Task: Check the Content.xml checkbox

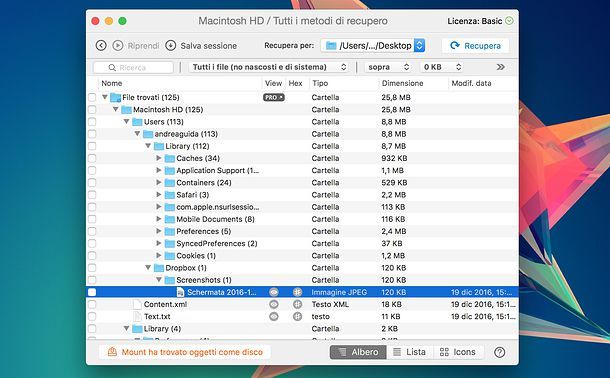Action: click(92, 304)
